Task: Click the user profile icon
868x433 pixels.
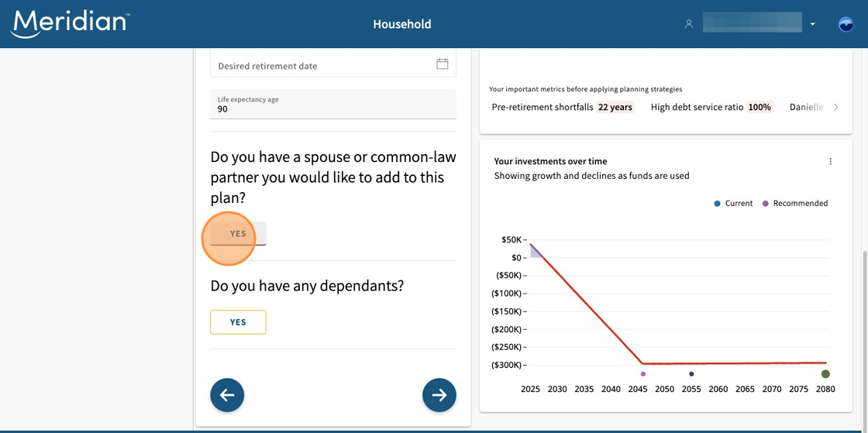Action: [689, 24]
